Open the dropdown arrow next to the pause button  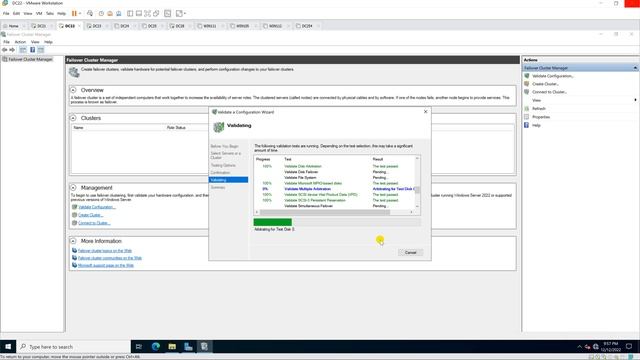coord(80,13)
